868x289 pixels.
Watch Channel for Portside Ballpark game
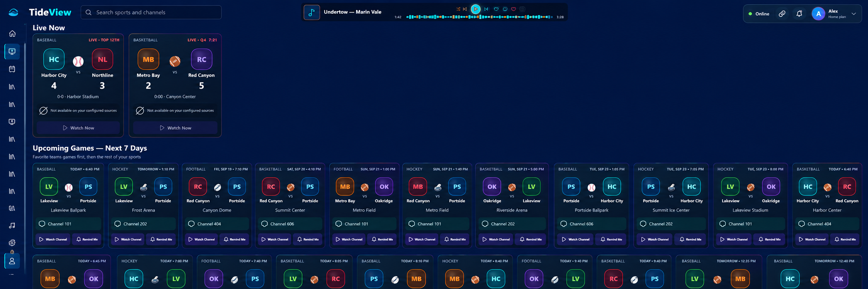[575, 240]
